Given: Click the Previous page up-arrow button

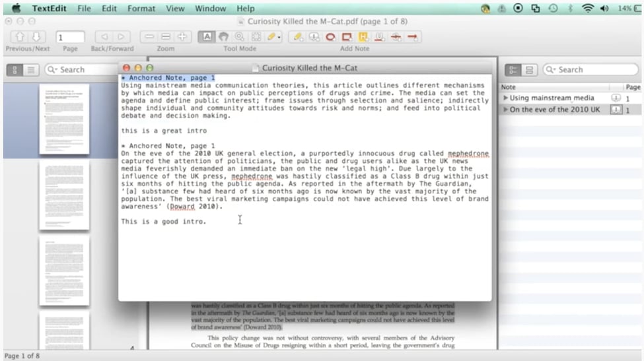Looking at the screenshot, I should click(19, 37).
